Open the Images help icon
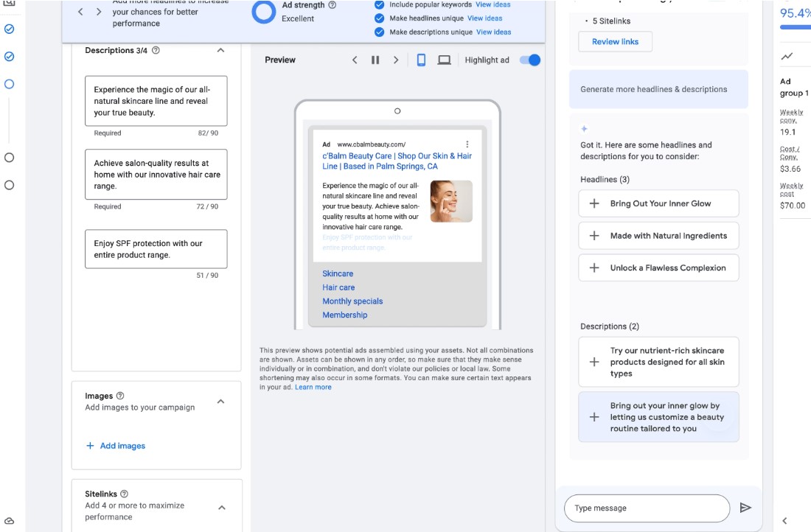Image resolution: width=811 pixels, height=532 pixels. [120, 396]
